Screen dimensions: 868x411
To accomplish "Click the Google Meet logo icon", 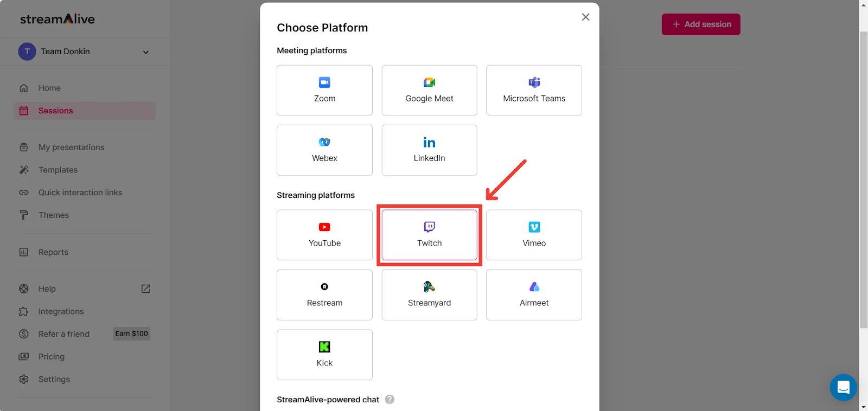I will tap(429, 82).
